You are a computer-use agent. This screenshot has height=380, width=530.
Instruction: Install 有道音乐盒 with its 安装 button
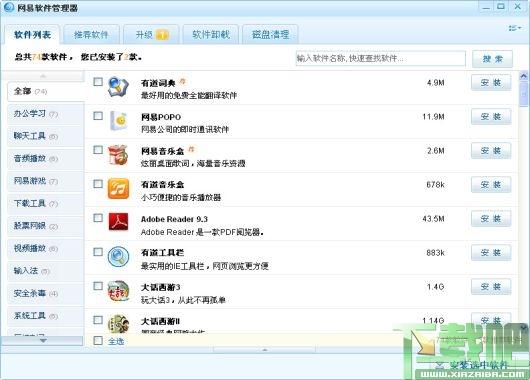(x=491, y=185)
